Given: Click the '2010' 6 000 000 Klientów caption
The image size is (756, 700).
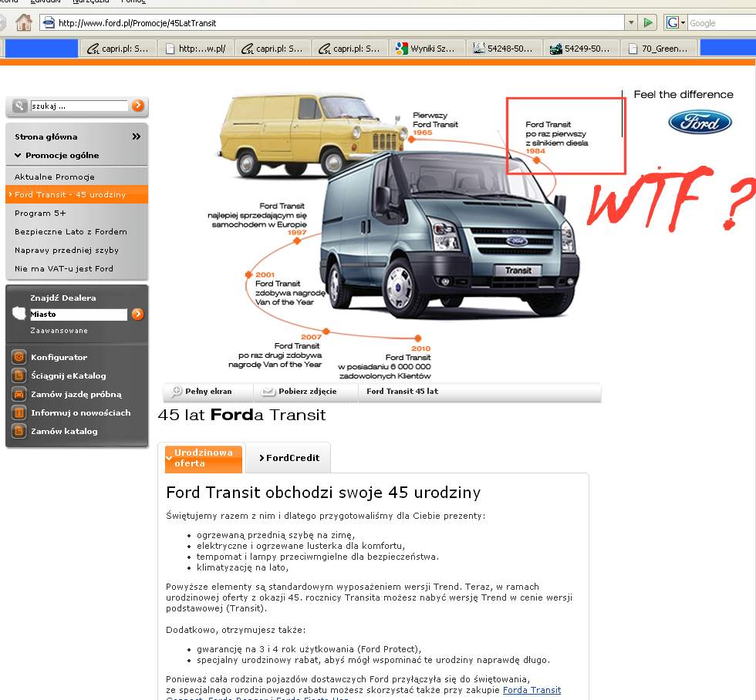Looking at the screenshot, I should [x=384, y=362].
